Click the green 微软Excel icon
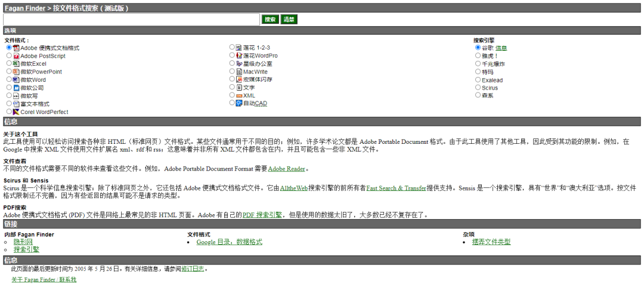Image resolution: width=644 pixels, height=305 pixels. pos(16,64)
